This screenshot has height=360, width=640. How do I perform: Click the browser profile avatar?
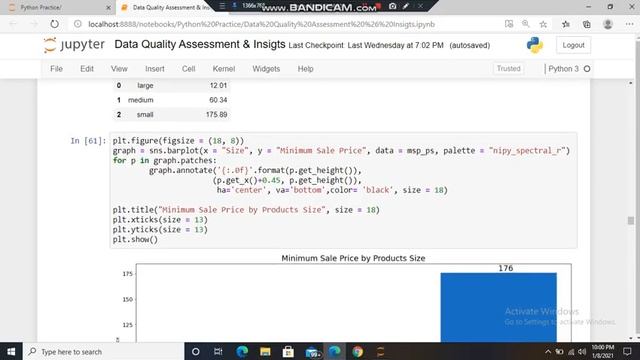(608, 24)
